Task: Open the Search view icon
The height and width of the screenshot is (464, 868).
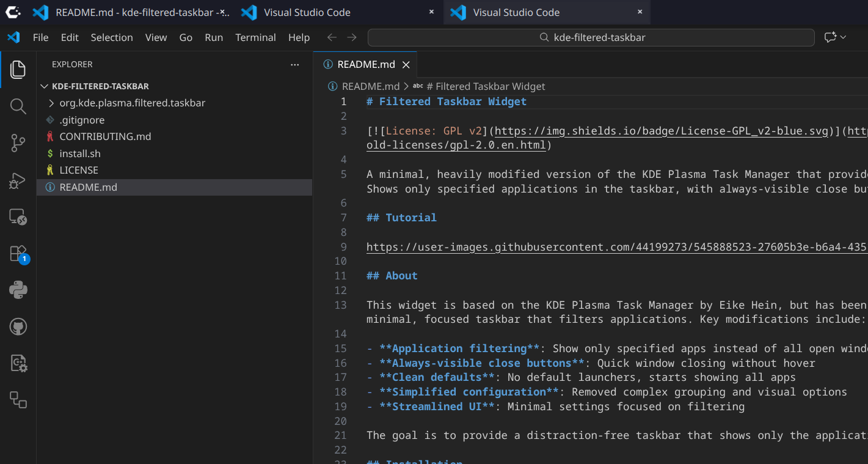Action: (18, 106)
